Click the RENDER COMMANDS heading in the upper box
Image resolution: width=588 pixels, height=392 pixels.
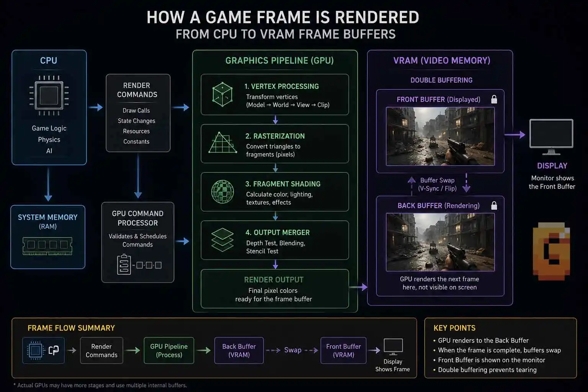[x=137, y=90]
